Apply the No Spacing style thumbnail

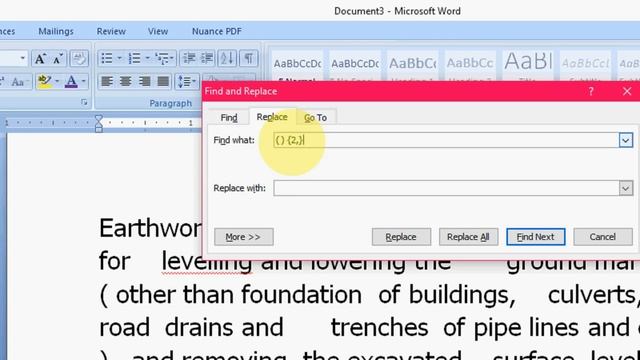pyautogui.click(x=355, y=67)
